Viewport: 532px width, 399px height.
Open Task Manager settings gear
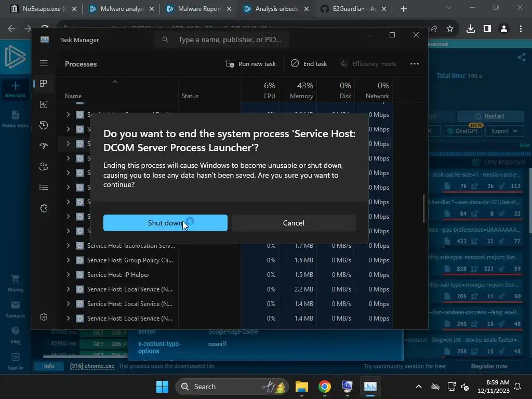click(44, 317)
